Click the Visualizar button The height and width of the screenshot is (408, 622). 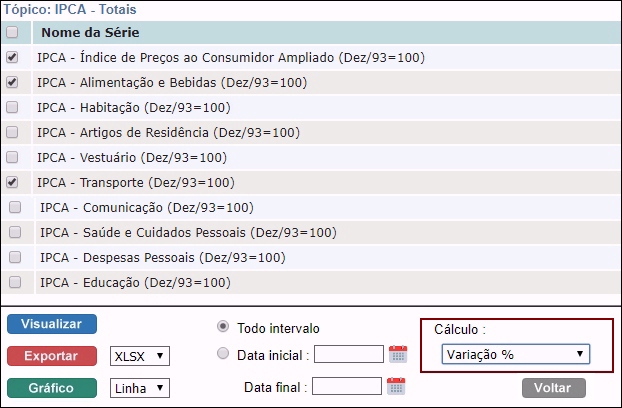(52, 324)
